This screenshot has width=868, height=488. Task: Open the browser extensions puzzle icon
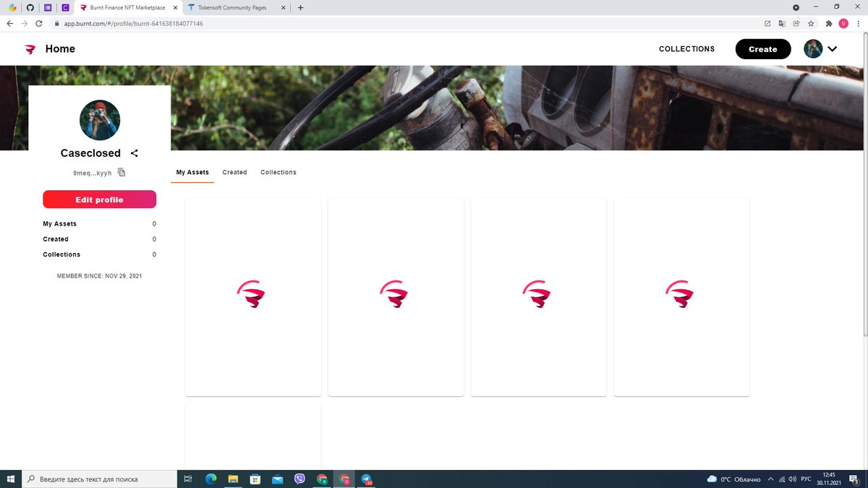pyautogui.click(x=829, y=23)
